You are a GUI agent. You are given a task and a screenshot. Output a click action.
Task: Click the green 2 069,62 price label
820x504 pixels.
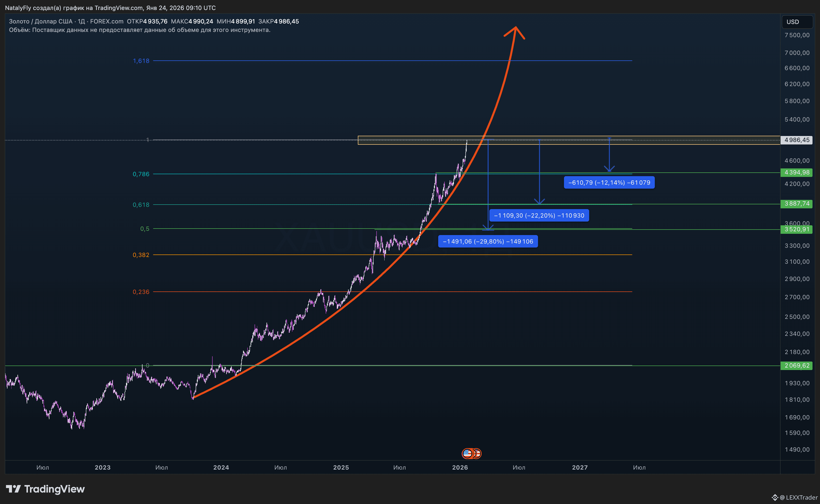point(796,365)
